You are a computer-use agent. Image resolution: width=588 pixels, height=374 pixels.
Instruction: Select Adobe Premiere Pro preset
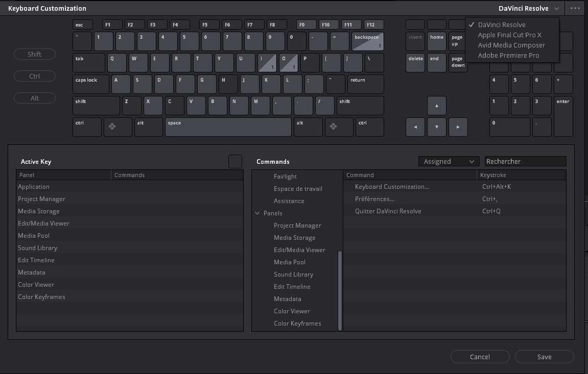point(508,55)
